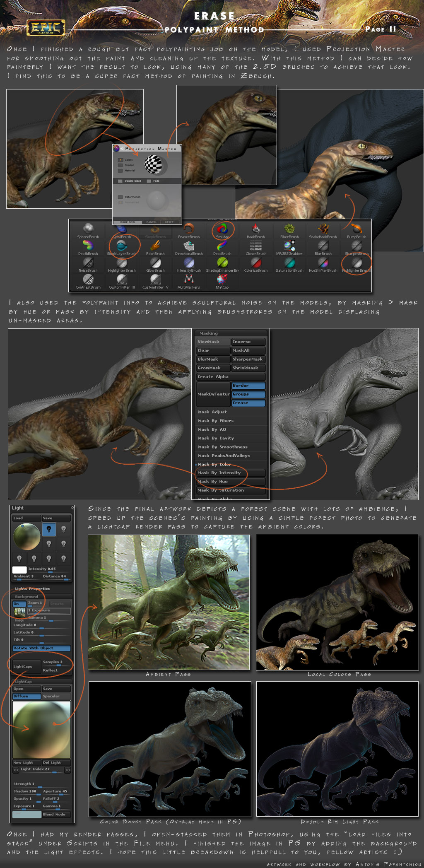Toggle the Border mask feature

click(248, 386)
